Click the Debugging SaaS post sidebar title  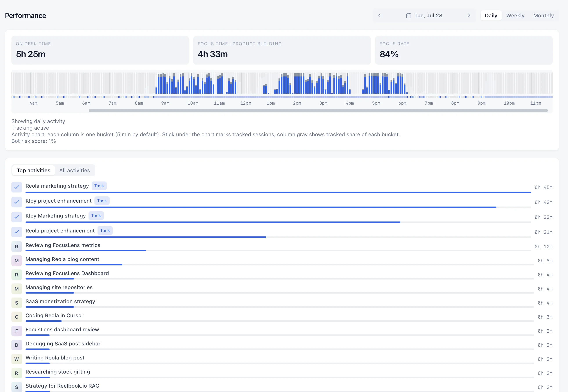click(63, 344)
